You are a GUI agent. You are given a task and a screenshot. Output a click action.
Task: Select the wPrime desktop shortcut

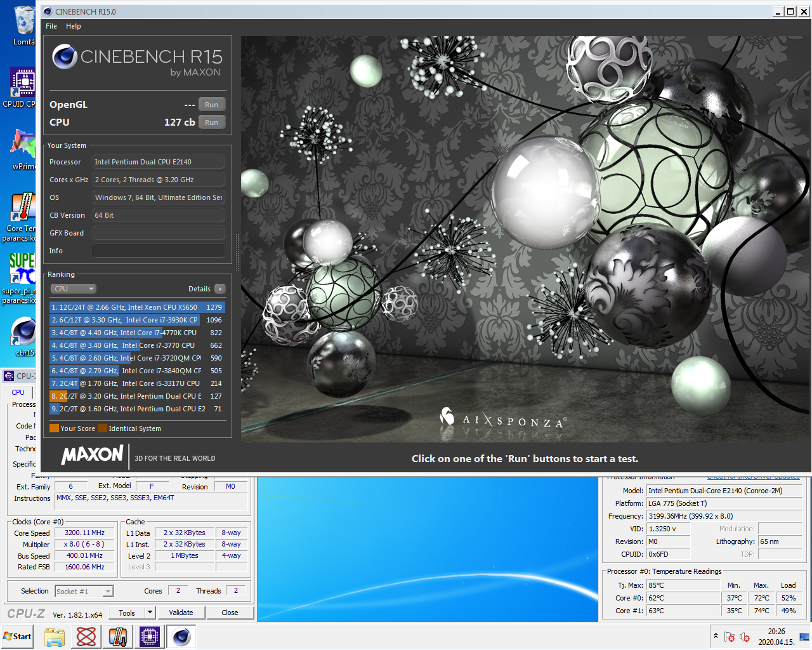point(23,143)
